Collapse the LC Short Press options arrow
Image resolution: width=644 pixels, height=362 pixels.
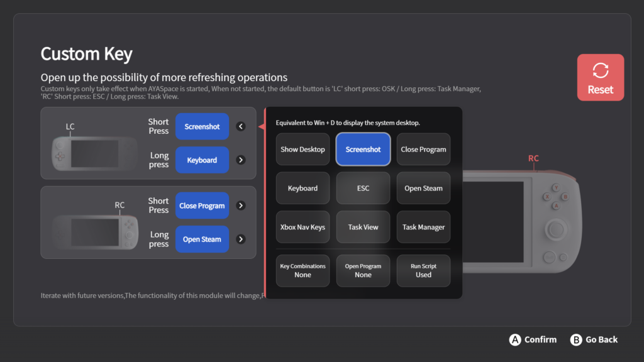point(241,126)
